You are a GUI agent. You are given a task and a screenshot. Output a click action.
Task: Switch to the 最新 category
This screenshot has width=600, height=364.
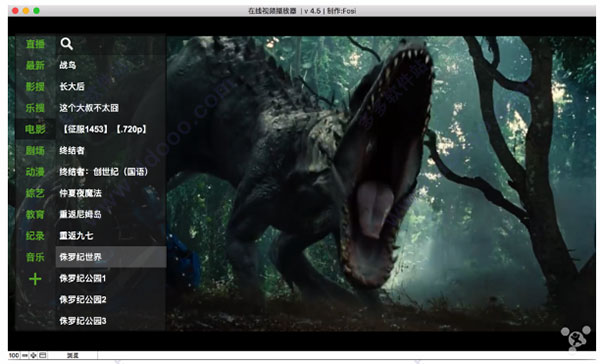pyautogui.click(x=35, y=65)
